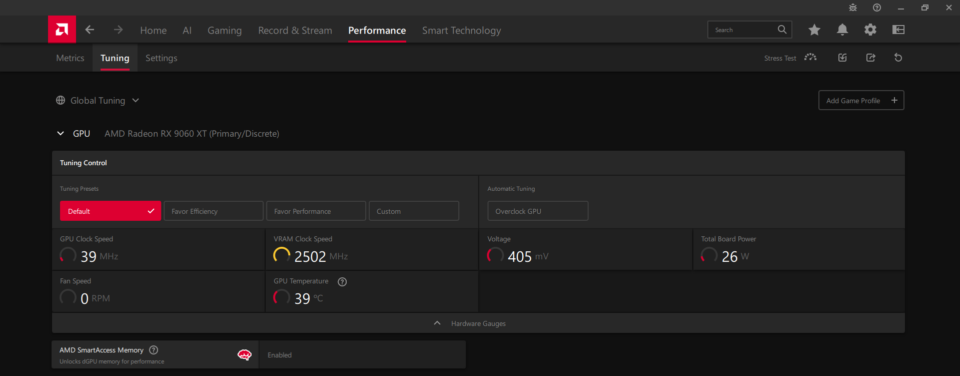The height and width of the screenshot is (376, 960).
Task: Click the Add Game Profile button
Action: pyautogui.click(x=861, y=100)
